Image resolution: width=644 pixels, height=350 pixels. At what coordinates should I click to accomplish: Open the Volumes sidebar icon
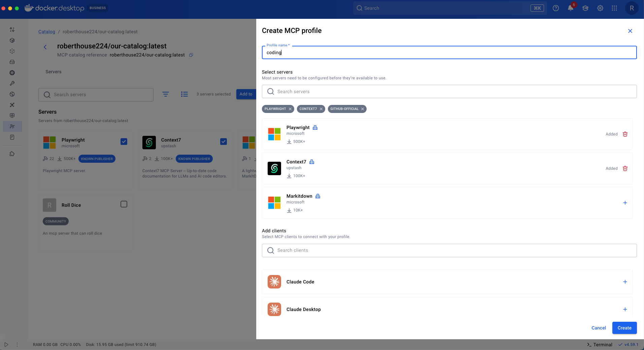[x=12, y=62]
